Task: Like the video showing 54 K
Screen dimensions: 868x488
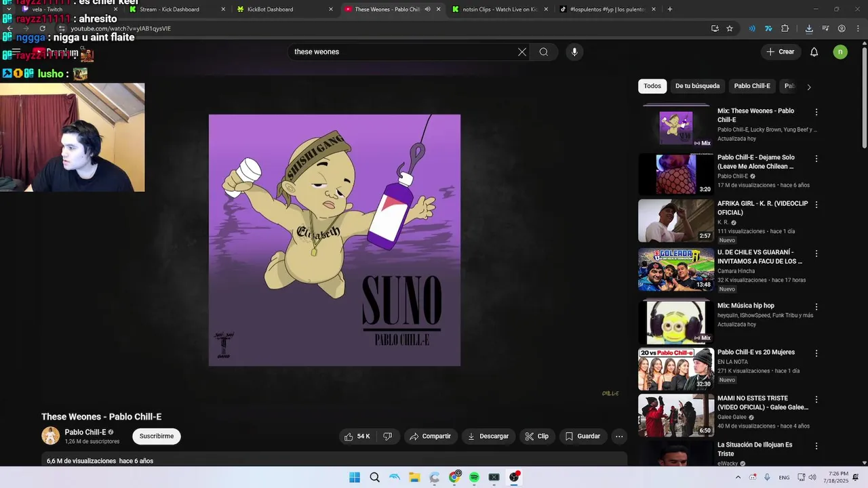Action: [x=357, y=436]
